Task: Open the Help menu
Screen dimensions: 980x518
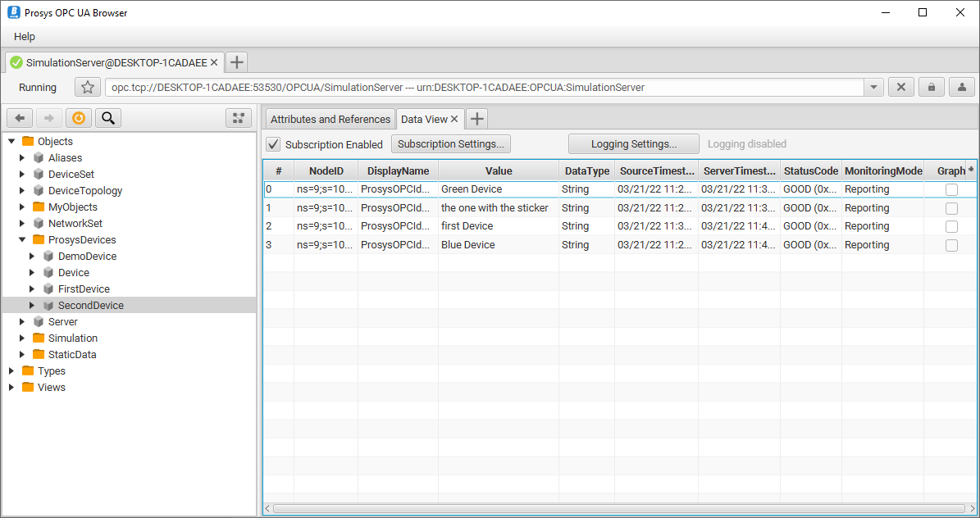Action: [25, 37]
